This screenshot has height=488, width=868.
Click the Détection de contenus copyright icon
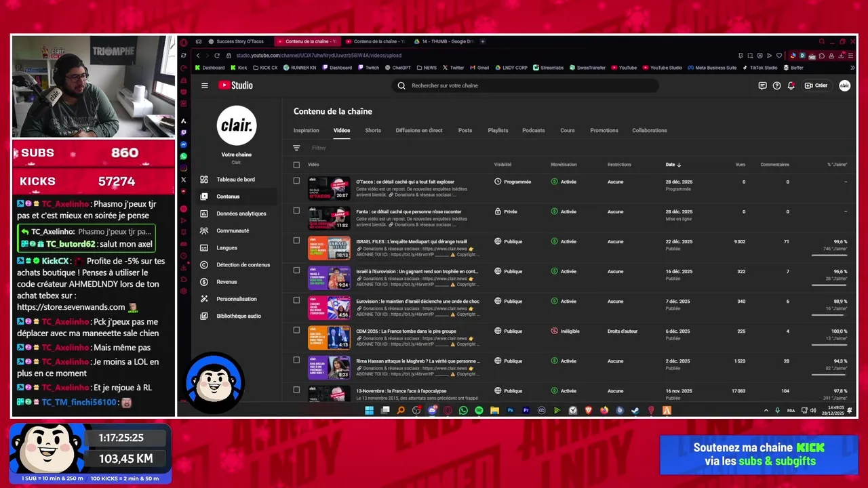coord(204,265)
